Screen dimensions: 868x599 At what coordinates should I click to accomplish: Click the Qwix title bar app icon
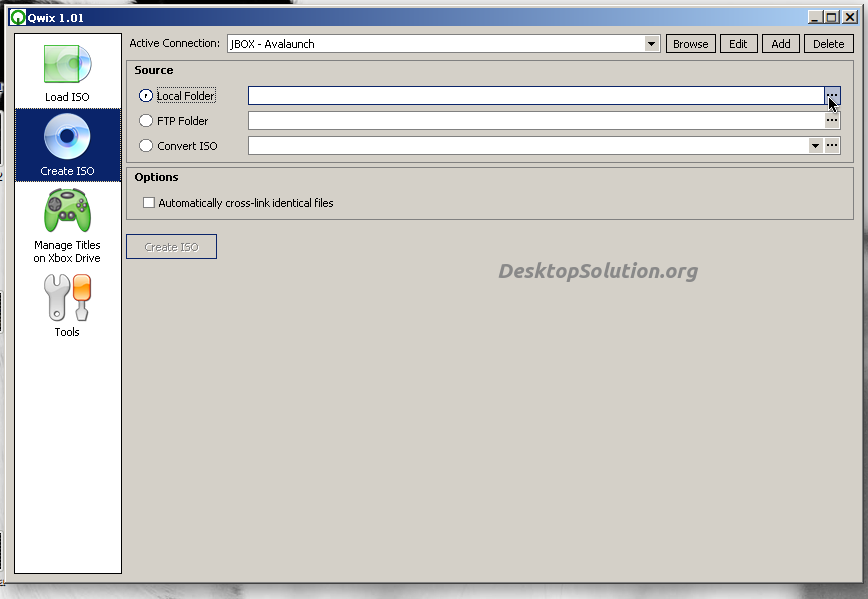coord(18,18)
